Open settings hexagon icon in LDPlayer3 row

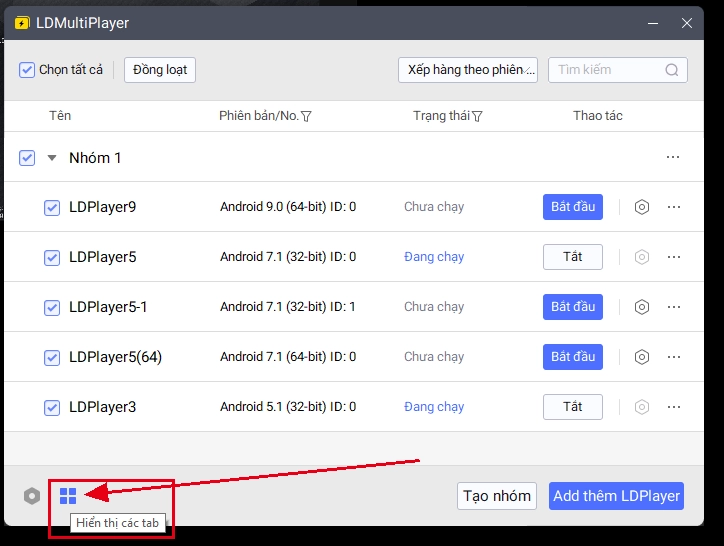point(641,407)
